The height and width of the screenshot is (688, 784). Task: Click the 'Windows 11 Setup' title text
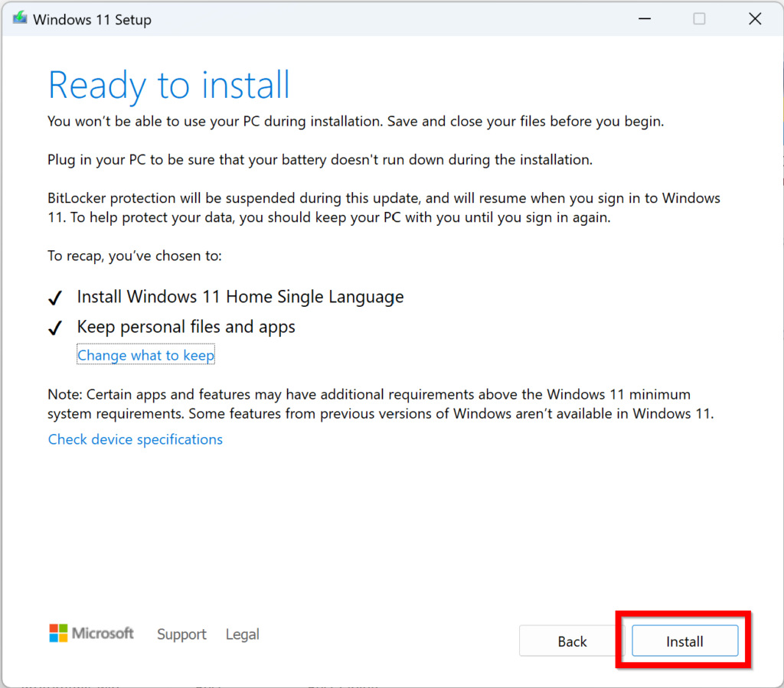pos(92,20)
